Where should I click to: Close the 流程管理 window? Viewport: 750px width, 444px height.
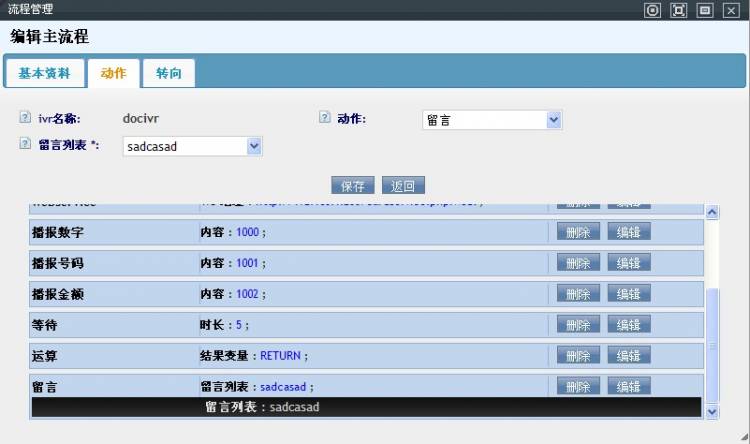(x=731, y=10)
